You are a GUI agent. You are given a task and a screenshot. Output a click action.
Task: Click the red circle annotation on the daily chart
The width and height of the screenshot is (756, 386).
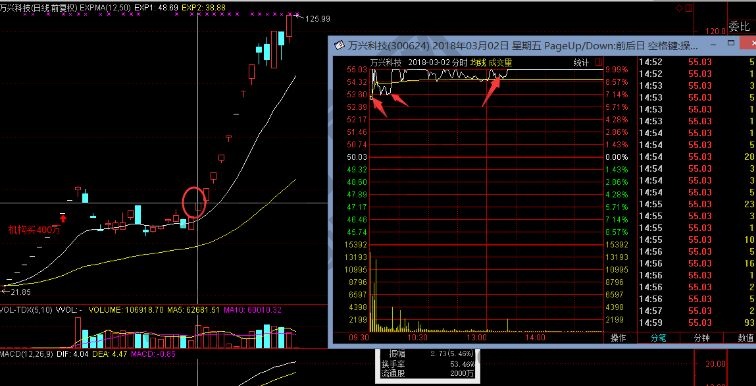click(x=194, y=202)
